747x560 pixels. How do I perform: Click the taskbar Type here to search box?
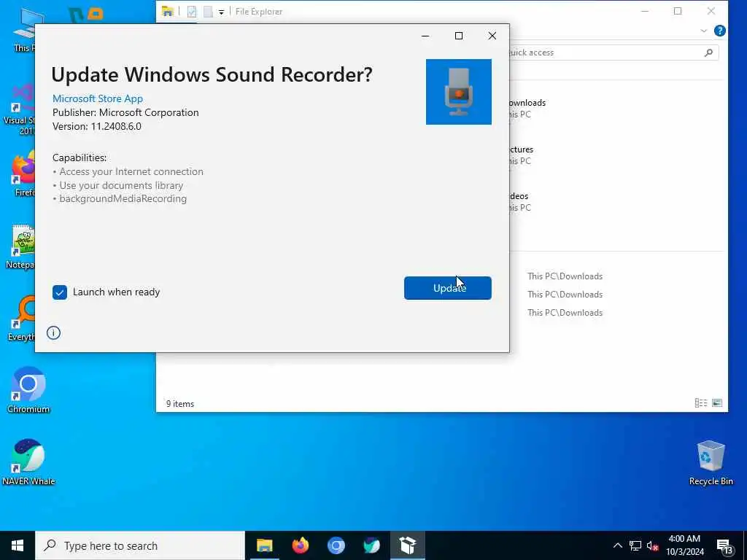pyautogui.click(x=140, y=545)
